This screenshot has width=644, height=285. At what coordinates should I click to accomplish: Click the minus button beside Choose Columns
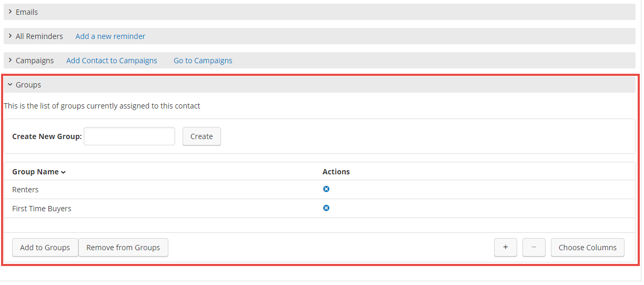[534, 248]
